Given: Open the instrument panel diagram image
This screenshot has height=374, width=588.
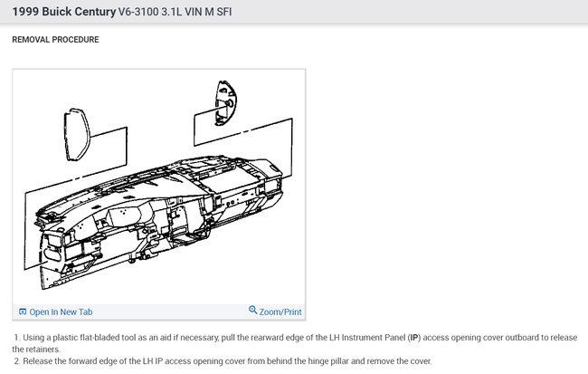Looking at the screenshot, I should point(159,187).
